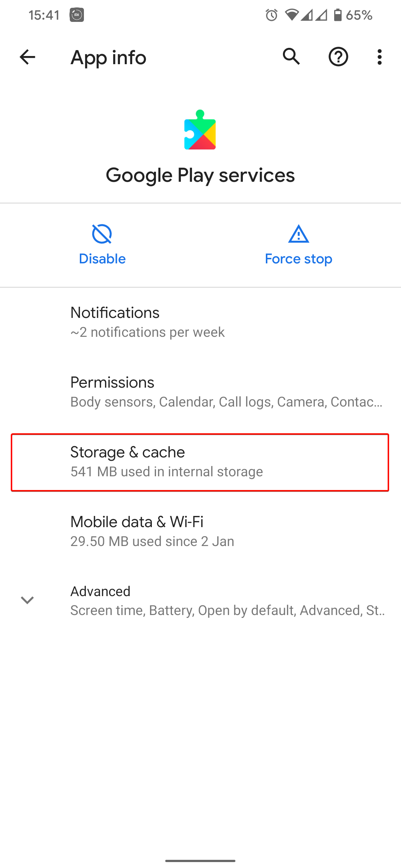
Task: Open Storage & cache entry
Action: point(200,462)
